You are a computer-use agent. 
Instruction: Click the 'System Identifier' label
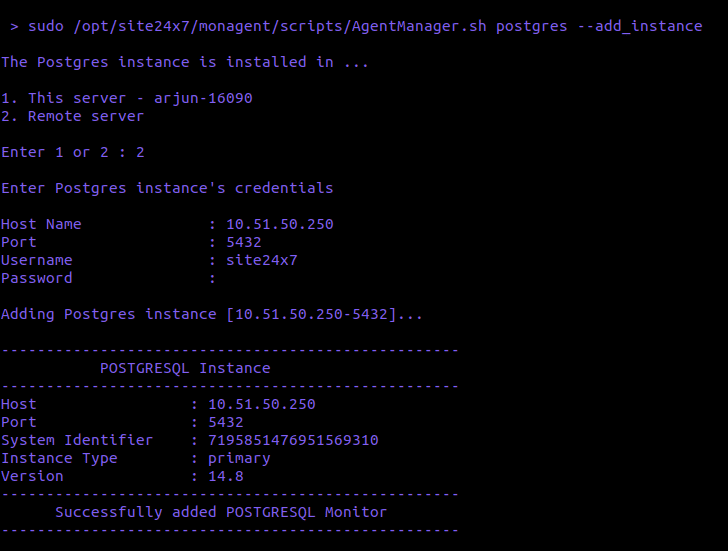(x=77, y=440)
